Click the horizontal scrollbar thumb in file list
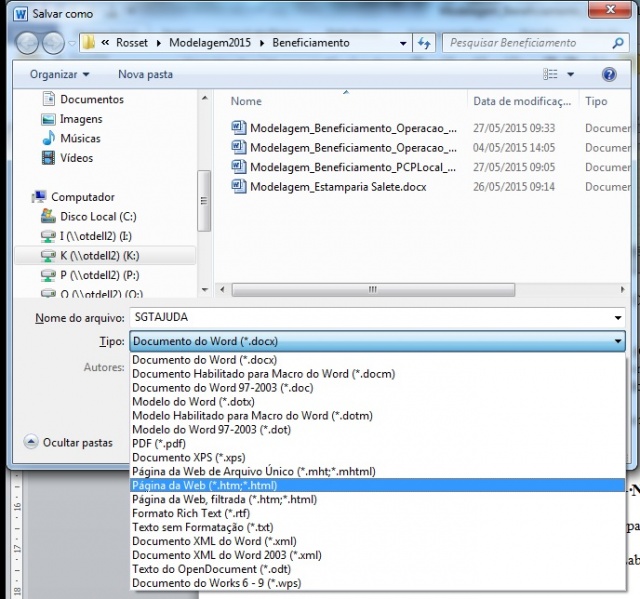 pyautogui.click(x=373, y=290)
